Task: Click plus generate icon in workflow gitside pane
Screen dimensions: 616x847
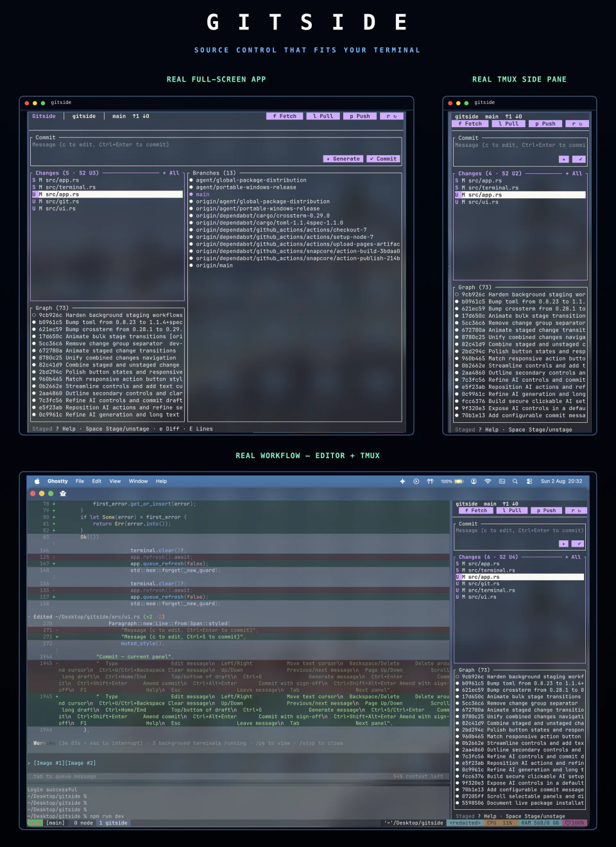Action: click(563, 543)
